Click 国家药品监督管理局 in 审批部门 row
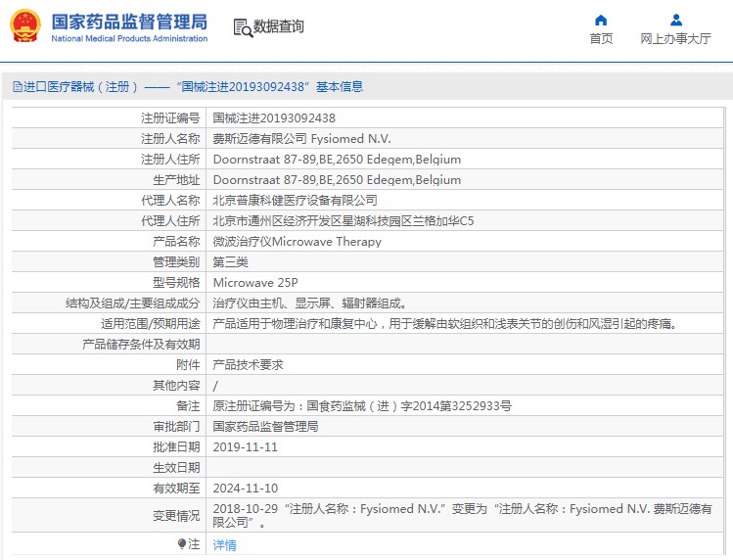 click(265, 427)
